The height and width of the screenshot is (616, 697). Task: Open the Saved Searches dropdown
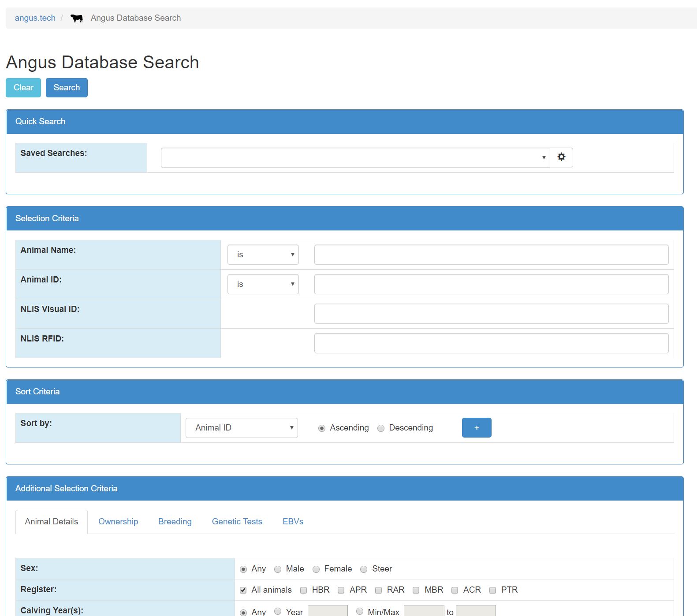pyautogui.click(x=355, y=158)
